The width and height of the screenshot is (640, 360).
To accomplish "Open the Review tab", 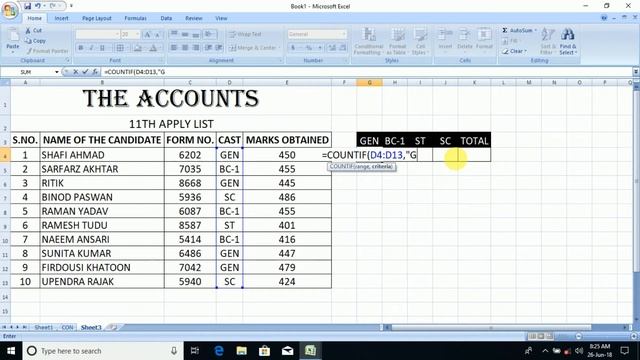I will pyautogui.click(x=193, y=18).
